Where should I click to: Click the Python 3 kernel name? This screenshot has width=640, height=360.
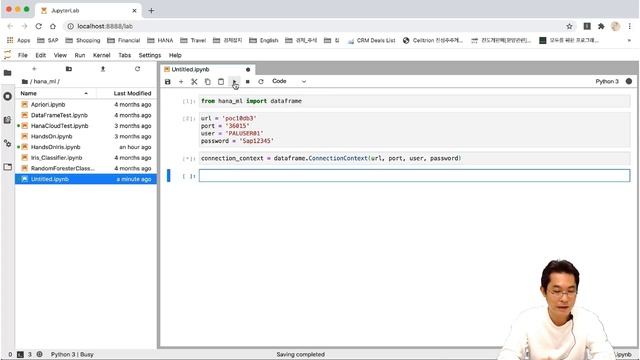[607, 81]
